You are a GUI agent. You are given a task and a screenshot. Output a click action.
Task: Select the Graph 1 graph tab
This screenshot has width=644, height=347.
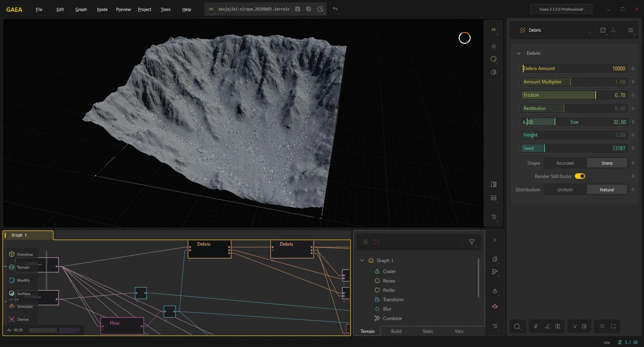pyautogui.click(x=28, y=235)
